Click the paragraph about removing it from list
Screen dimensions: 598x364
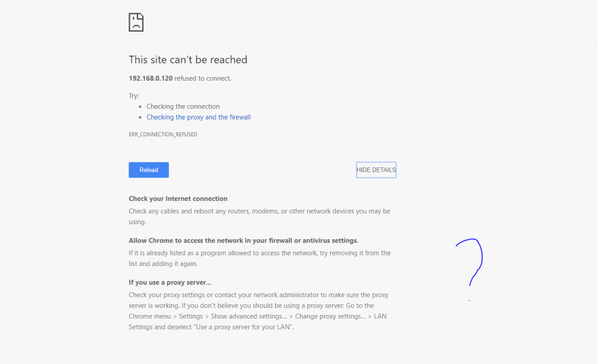(260, 258)
